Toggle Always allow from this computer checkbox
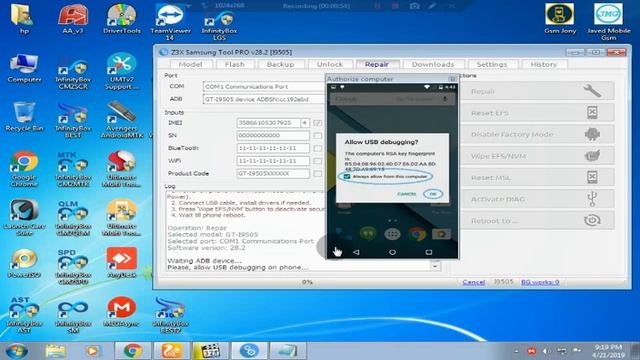640x360 pixels. pos(347,177)
